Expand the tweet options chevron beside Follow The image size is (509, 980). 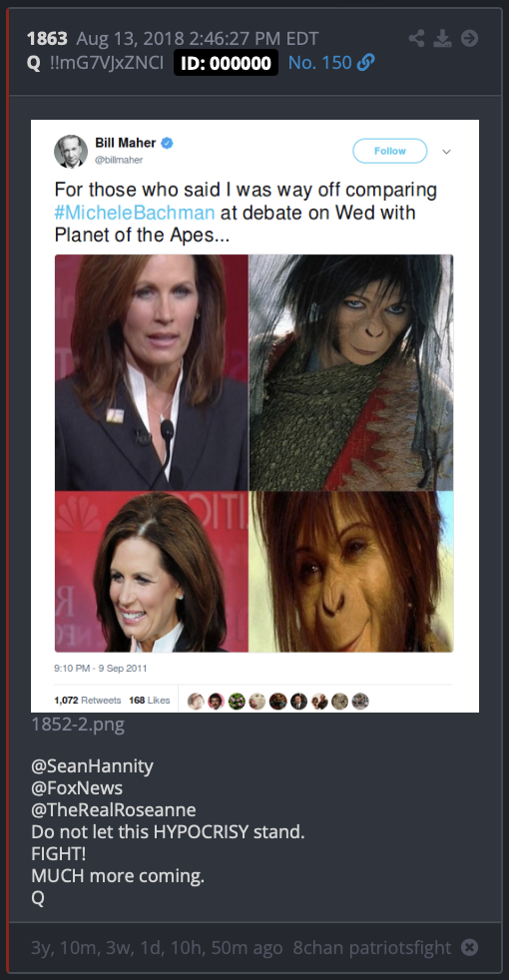pos(446,152)
